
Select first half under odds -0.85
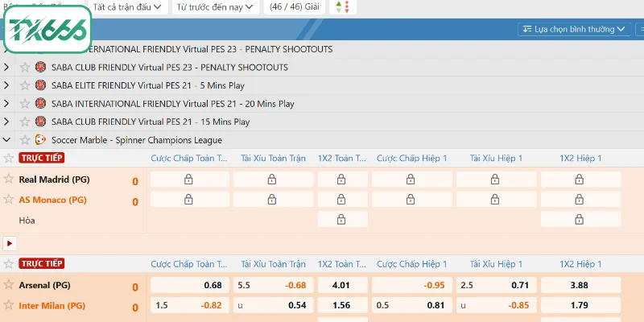[x=496, y=305]
